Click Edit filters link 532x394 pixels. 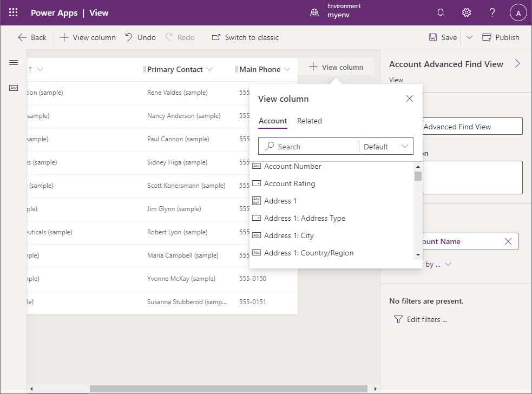point(421,319)
